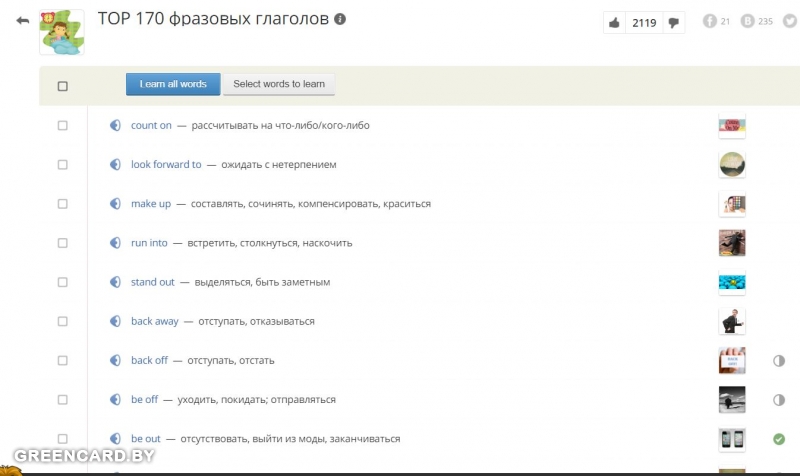Viewport: 800px width, 476px height.
Task: Open the 'make up' word link
Action: tap(151, 204)
